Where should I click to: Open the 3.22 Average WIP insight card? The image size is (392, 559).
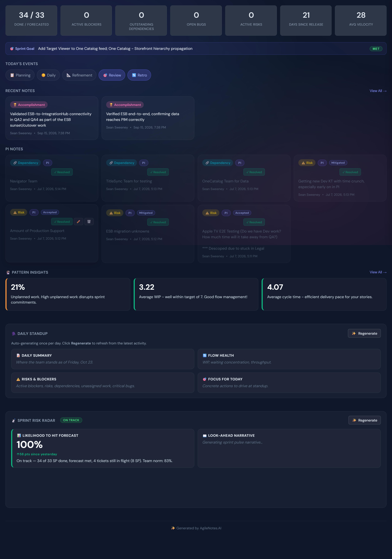(x=196, y=294)
